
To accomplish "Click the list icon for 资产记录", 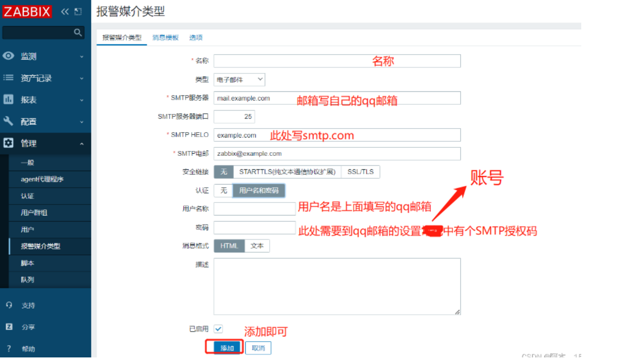I will (8, 78).
